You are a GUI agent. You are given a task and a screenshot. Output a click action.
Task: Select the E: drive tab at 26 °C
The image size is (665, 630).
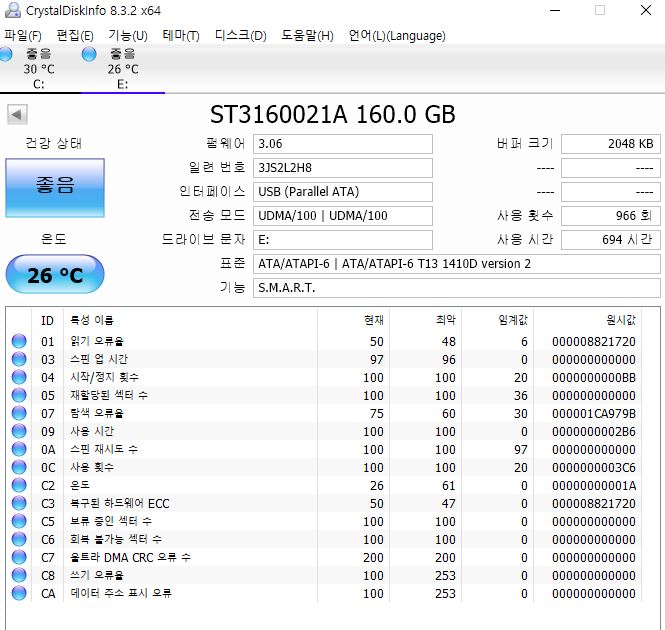point(123,69)
